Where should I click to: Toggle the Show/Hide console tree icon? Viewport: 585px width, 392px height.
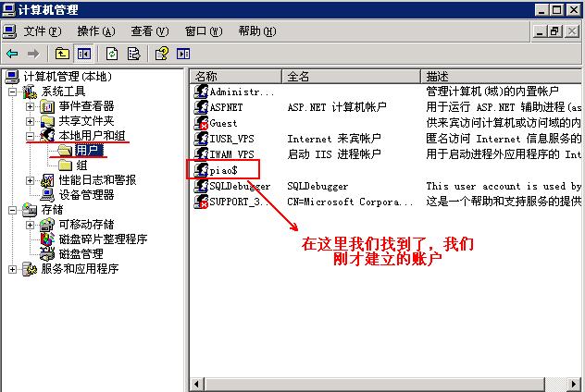[84, 54]
